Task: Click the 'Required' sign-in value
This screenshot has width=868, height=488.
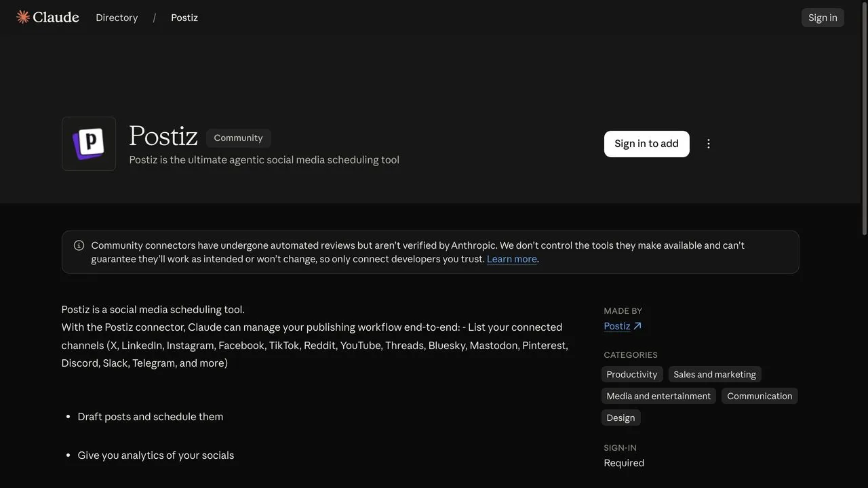Action: click(624, 463)
